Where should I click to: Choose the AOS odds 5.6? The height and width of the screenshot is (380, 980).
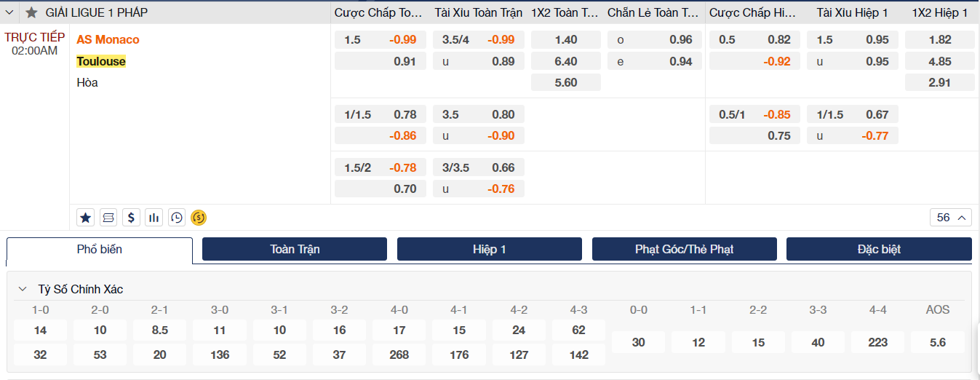938,342
